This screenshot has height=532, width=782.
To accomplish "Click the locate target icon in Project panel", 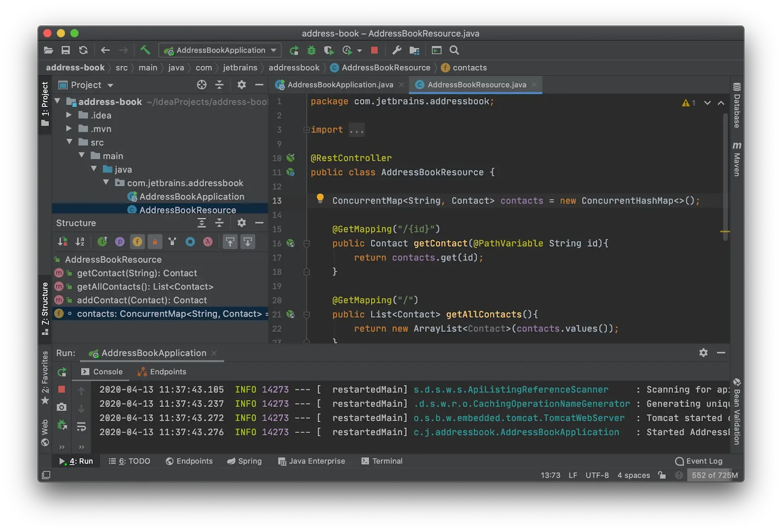I will point(201,85).
